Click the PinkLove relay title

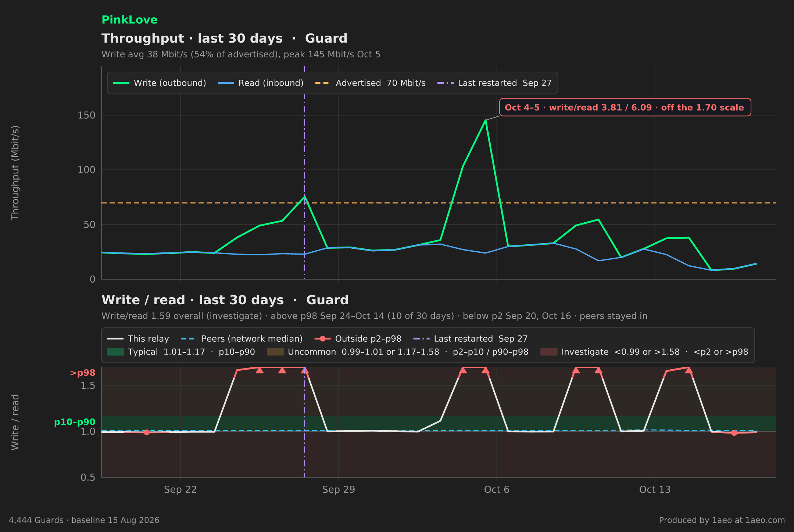point(129,20)
